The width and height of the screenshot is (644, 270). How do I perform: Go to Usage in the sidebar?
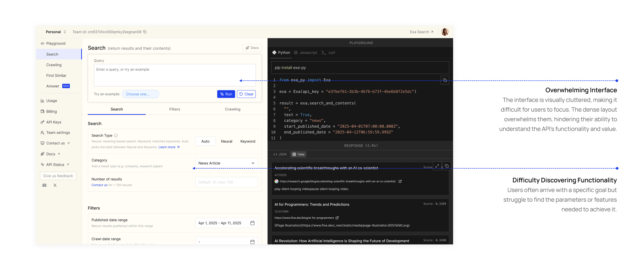tap(49, 101)
